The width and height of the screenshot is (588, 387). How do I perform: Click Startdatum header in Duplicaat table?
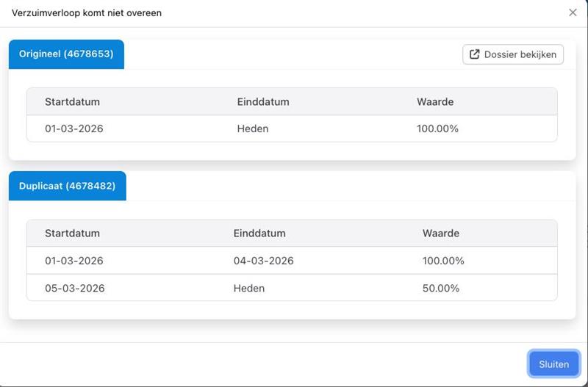[x=72, y=233]
